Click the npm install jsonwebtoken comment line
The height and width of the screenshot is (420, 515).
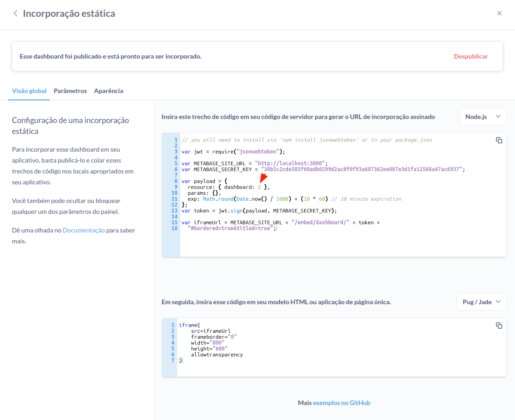pyautogui.click(x=307, y=140)
